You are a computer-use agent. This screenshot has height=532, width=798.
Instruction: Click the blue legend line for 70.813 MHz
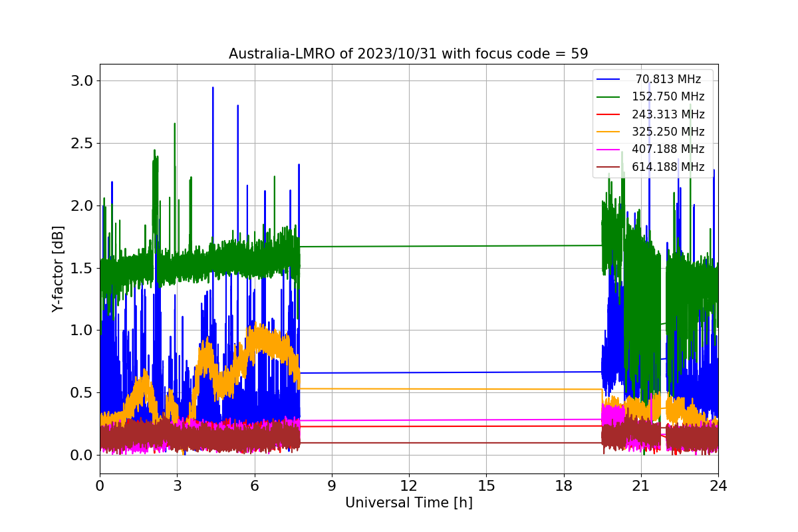coord(608,80)
